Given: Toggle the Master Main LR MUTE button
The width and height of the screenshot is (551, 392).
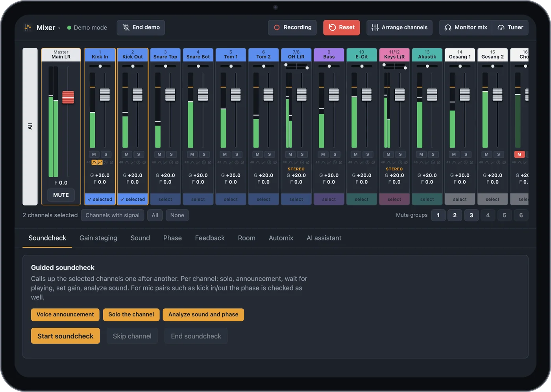Looking at the screenshot, I should tap(61, 195).
